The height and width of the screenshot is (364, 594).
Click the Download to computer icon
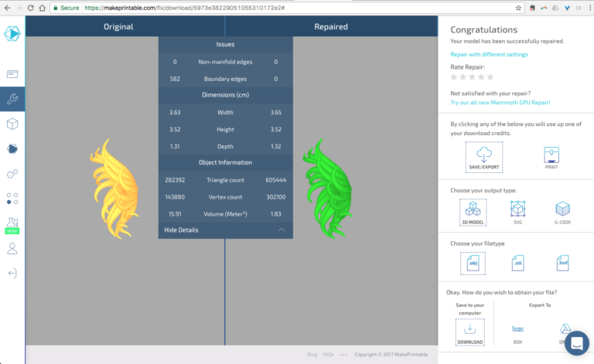[469, 330]
